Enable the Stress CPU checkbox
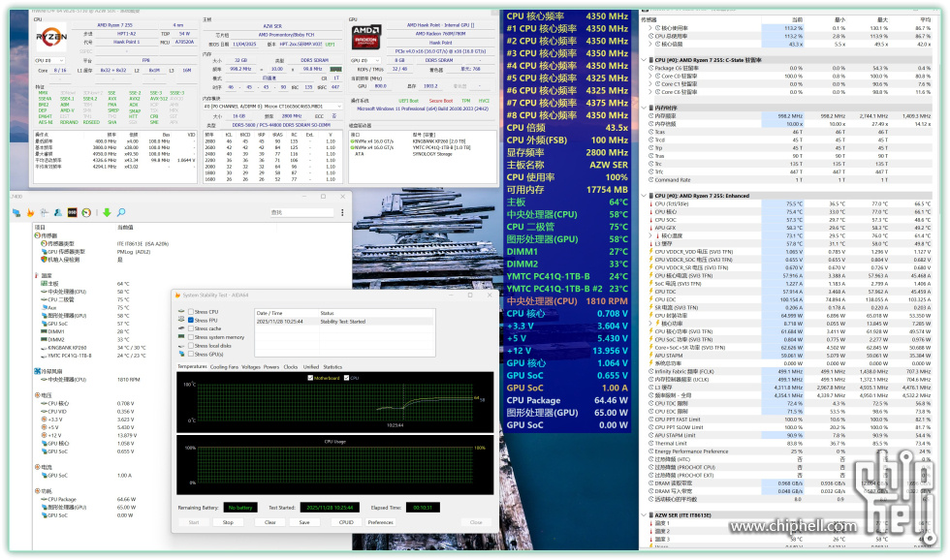The width and height of the screenshot is (950, 560). pos(191,312)
